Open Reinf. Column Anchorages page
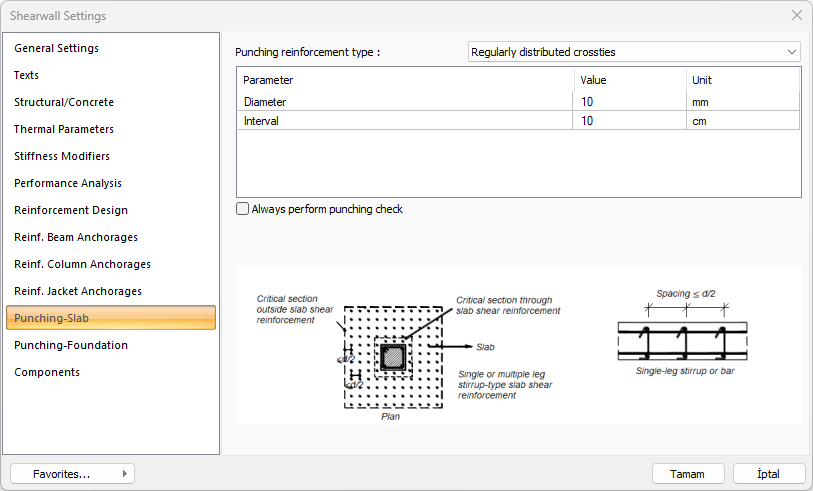813x491 pixels. (x=82, y=264)
